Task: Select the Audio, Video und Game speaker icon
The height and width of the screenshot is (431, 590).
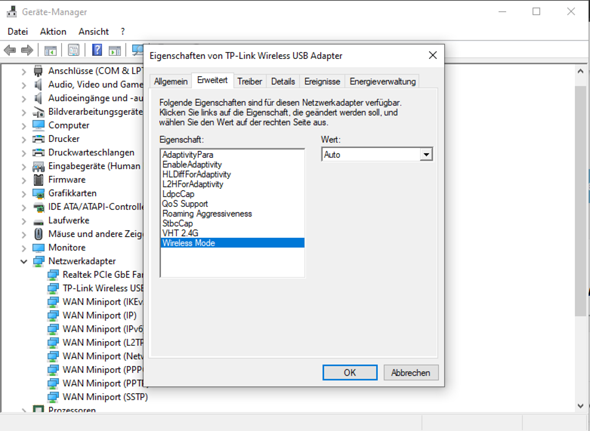Action: (38, 84)
